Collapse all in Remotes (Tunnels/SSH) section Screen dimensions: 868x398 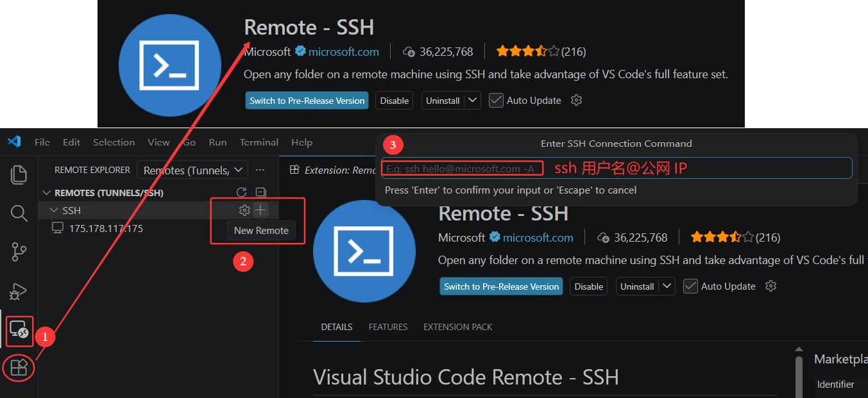pyautogui.click(x=260, y=192)
